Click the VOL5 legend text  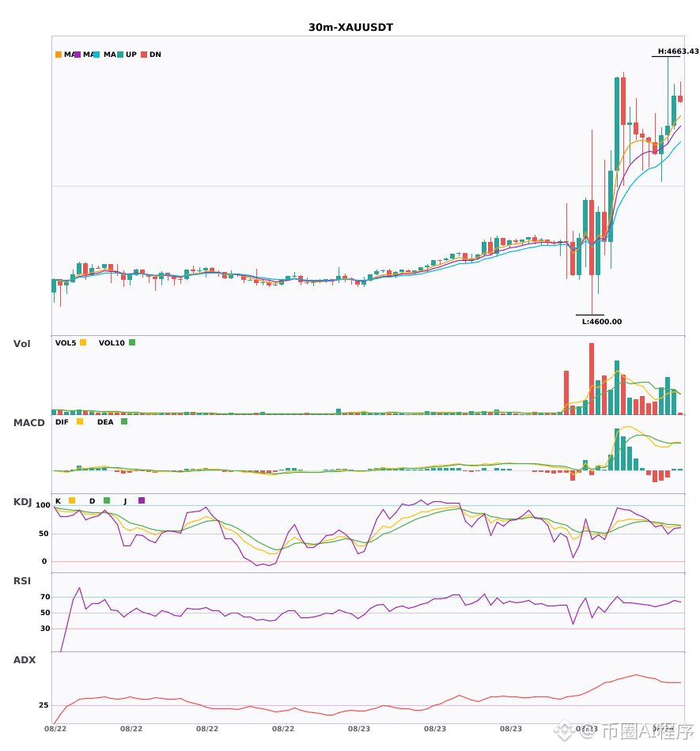point(66,343)
